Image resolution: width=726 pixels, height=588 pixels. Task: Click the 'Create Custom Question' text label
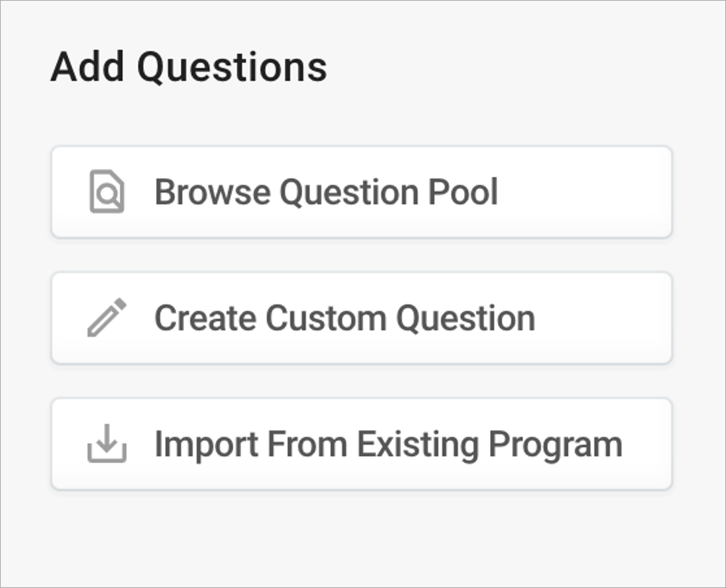345,318
